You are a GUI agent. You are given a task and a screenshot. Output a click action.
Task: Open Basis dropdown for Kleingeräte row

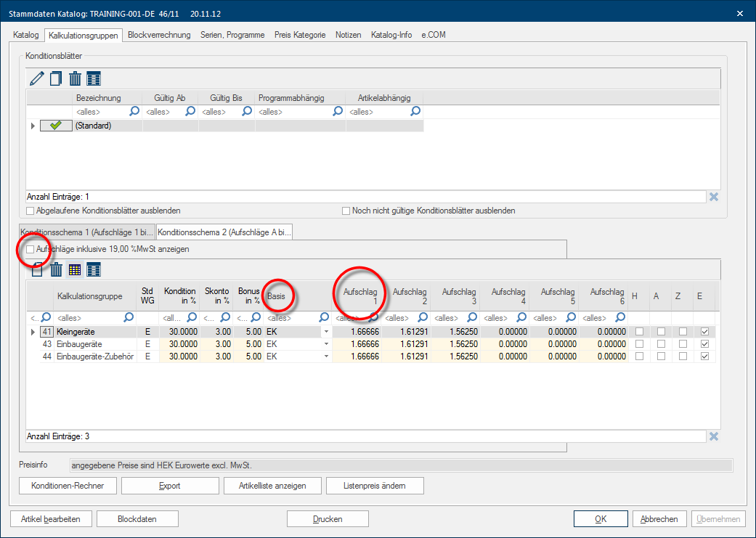click(x=326, y=332)
